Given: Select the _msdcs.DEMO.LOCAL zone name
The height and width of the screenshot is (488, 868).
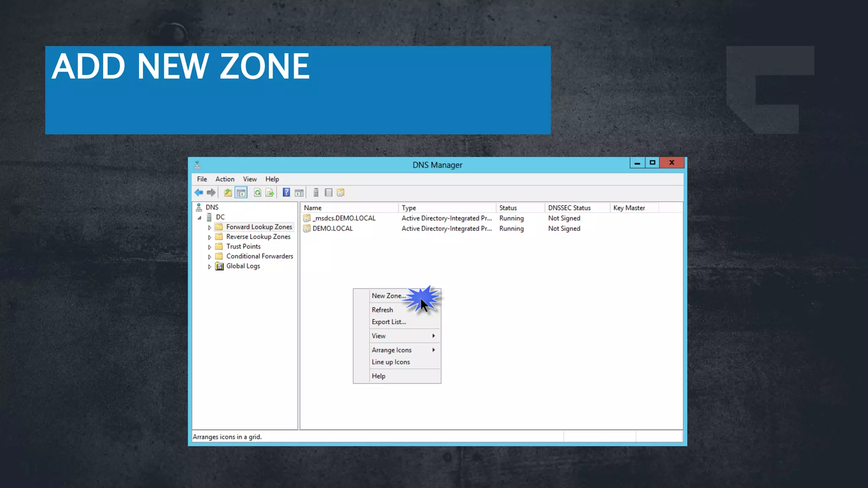Looking at the screenshot, I should [344, 218].
